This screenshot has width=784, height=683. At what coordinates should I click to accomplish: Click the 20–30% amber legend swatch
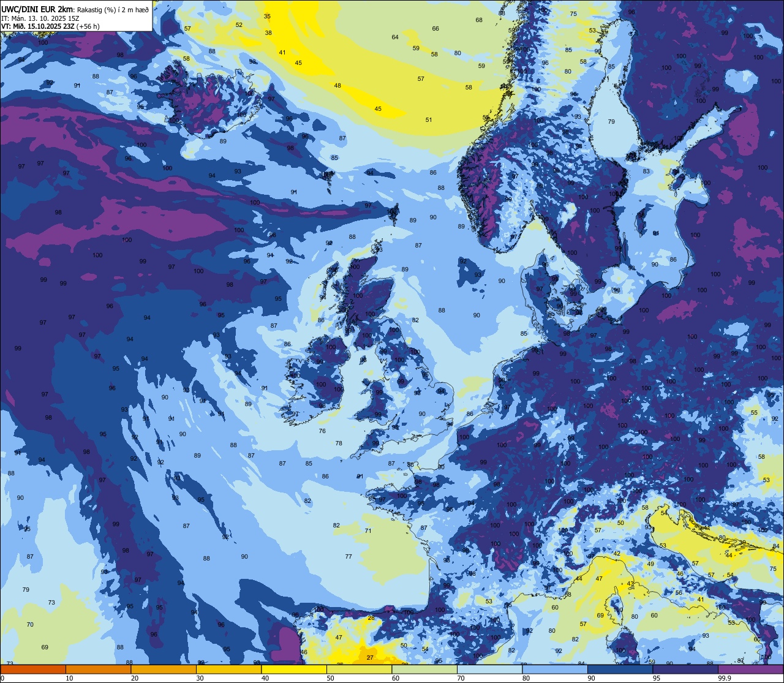tap(164, 669)
